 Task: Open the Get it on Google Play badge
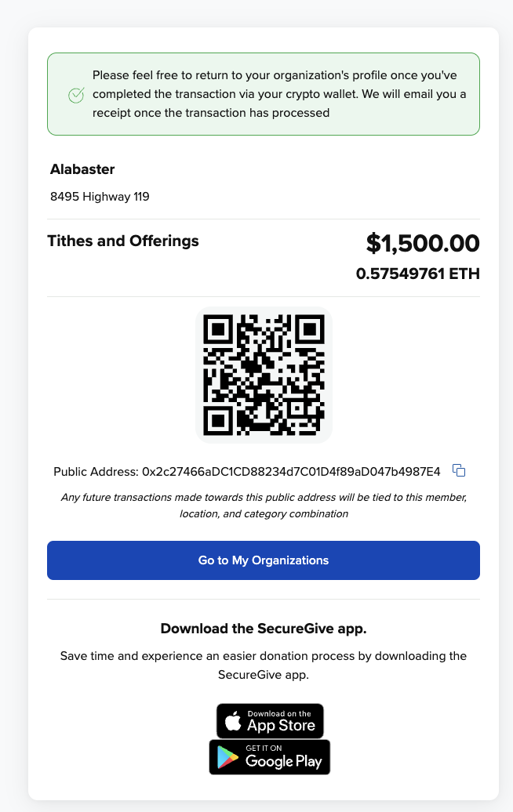coord(270,757)
